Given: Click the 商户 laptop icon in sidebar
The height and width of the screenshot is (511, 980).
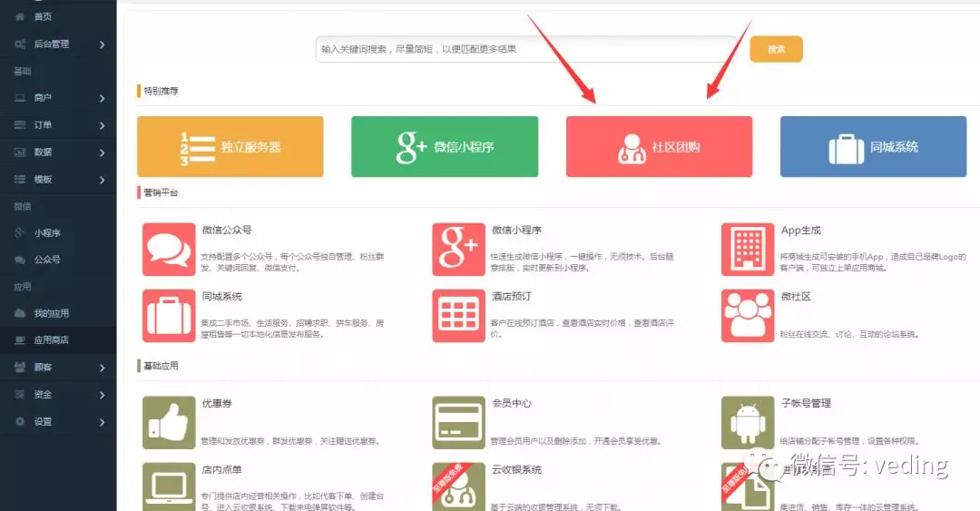Looking at the screenshot, I should click(20, 98).
